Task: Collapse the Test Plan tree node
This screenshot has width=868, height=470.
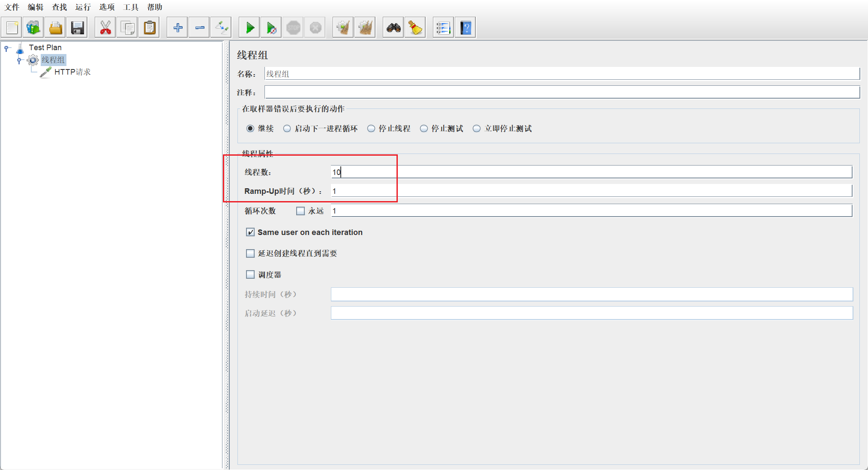Action: point(6,48)
